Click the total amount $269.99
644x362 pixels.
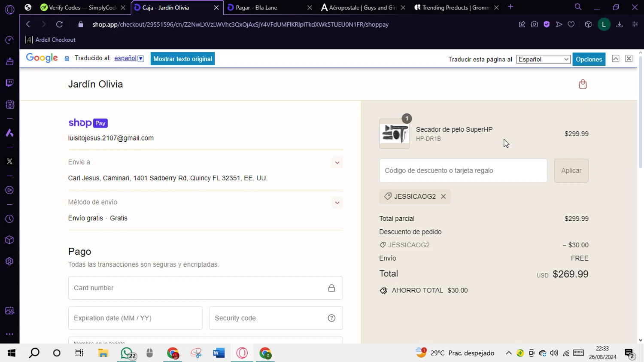[570, 274]
